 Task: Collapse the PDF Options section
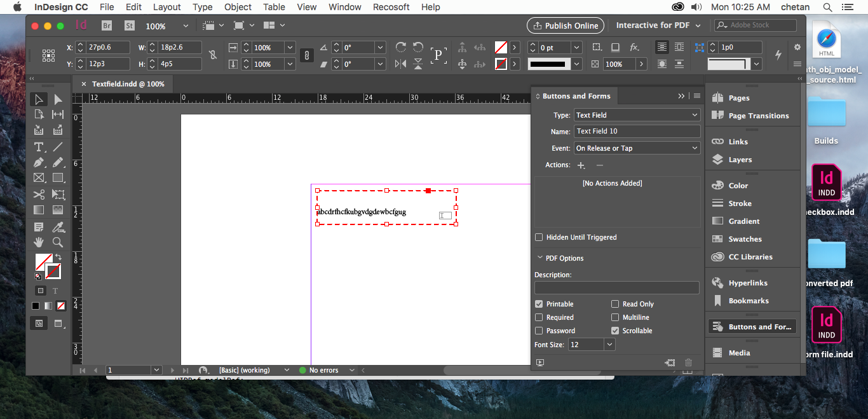tap(541, 258)
